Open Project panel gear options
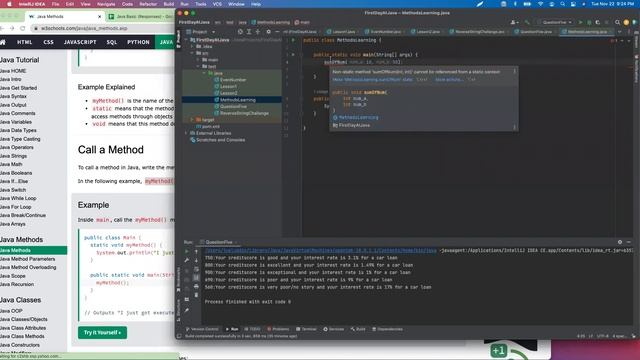The width and height of the screenshot is (640, 360). tap(268, 31)
